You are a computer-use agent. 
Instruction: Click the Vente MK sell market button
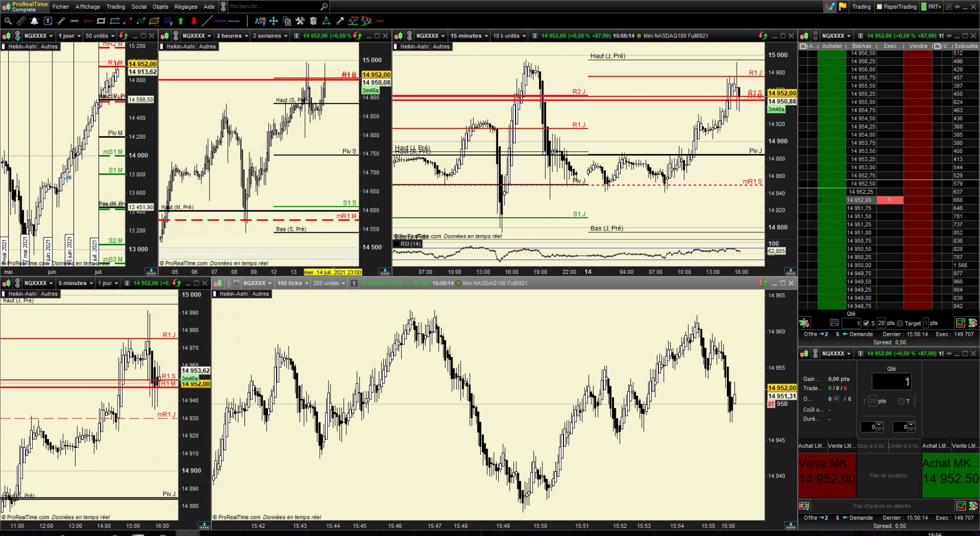click(x=827, y=471)
